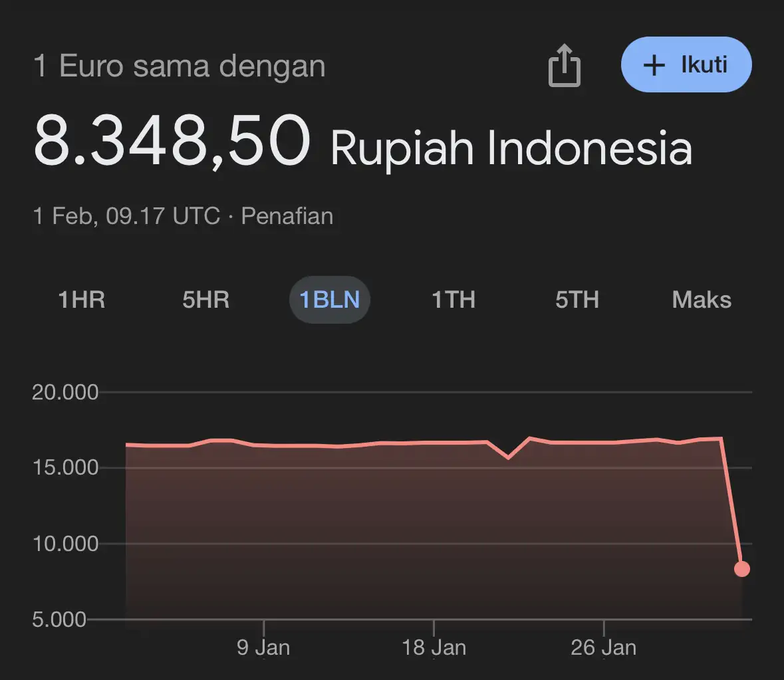Open the Penafian disclaimer link
This screenshot has height=680, width=784.
pyautogui.click(x=287, y=216)
